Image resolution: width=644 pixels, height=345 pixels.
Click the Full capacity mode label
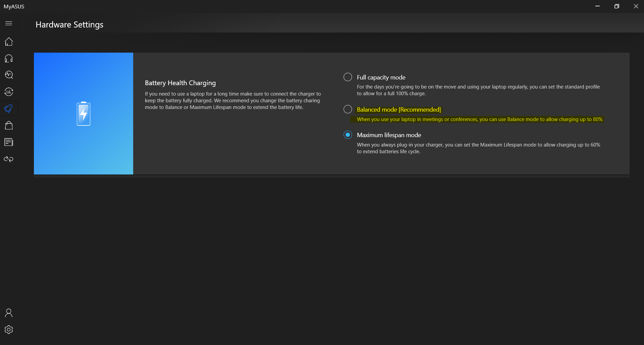(x=381, y=77)
